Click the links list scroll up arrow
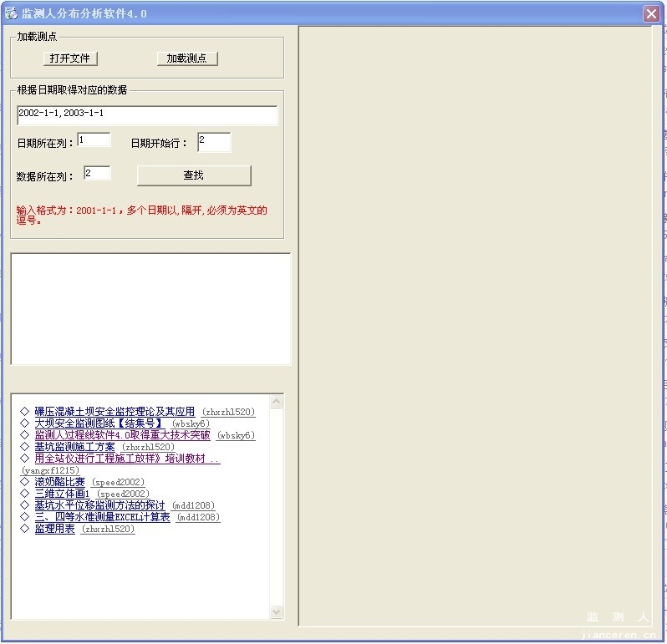Viewport: 667px width, 644px height. tap(277, 401)
